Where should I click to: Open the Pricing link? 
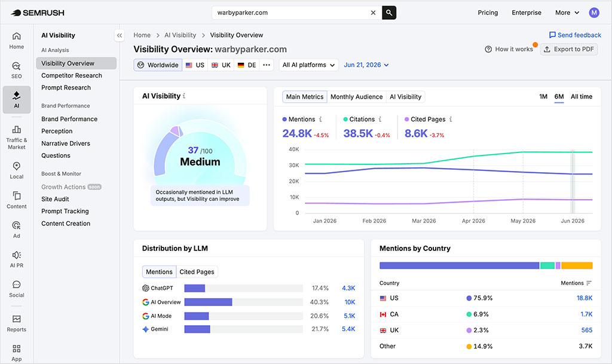tap(488, 13)
